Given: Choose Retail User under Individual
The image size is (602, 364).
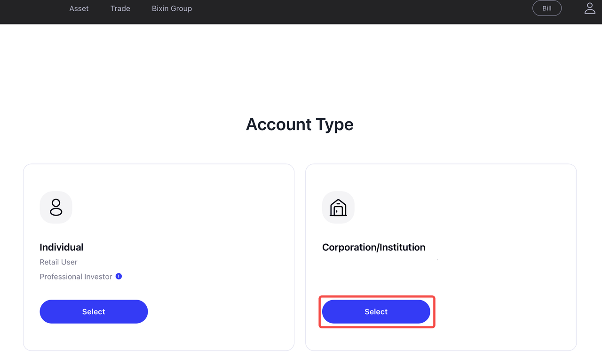Looking at the screenshot, I should pyautogui.click(x=58, y=262).
